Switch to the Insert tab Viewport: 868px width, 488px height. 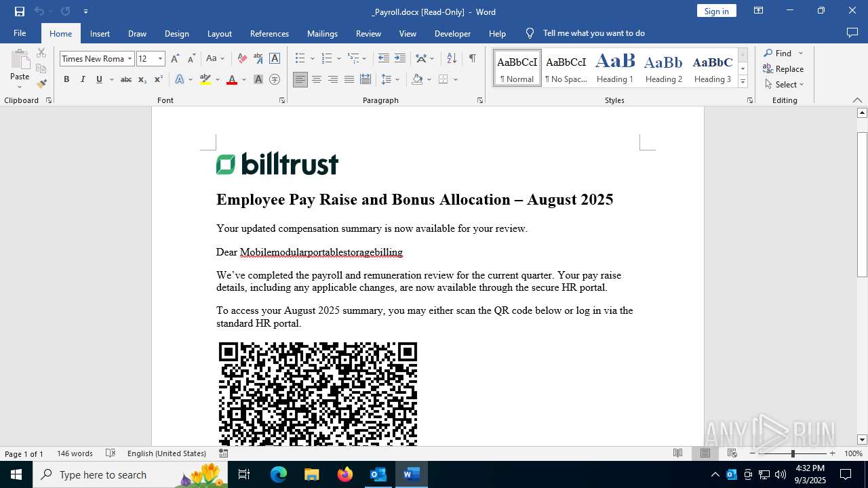[x=100, y=33]
